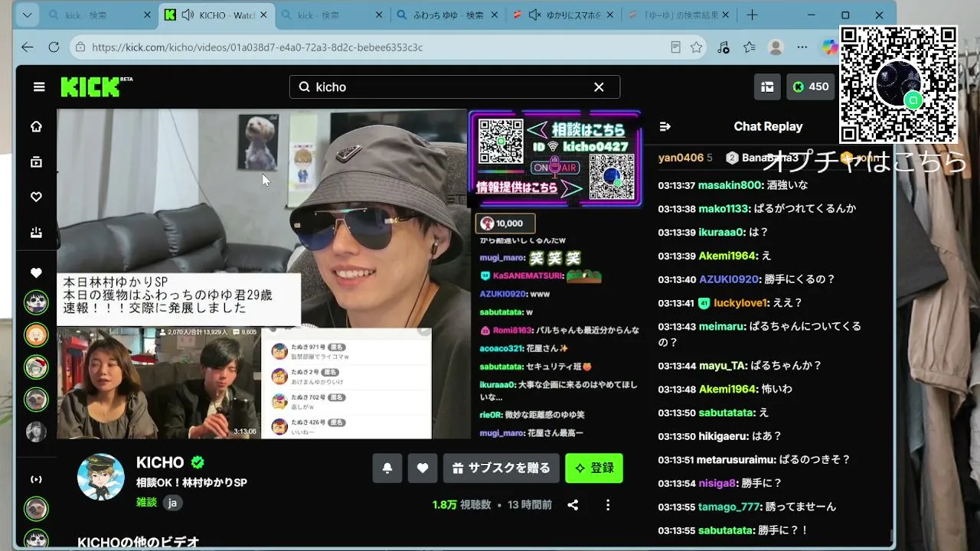Clear the kicho search text

tap(599, 87)
